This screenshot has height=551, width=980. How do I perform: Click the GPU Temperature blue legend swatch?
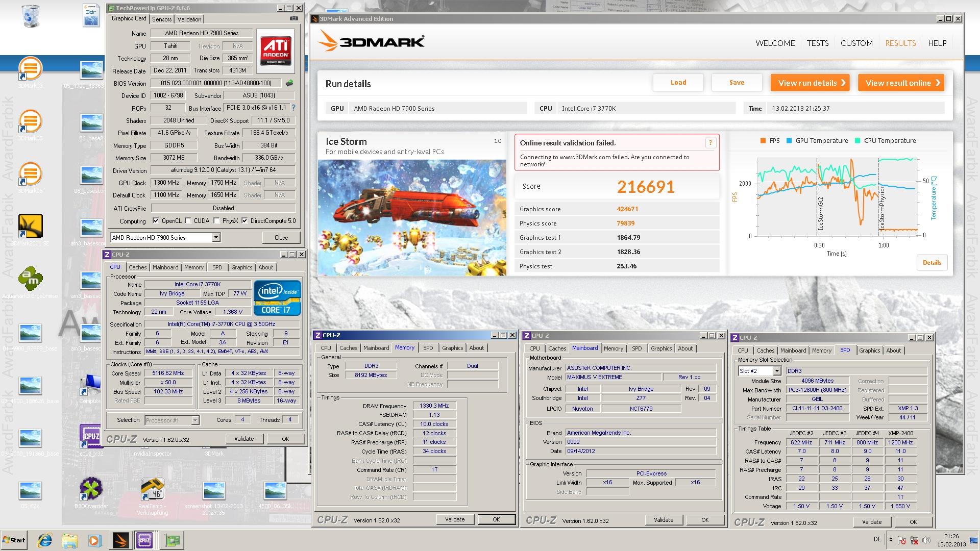coord(789,141)
